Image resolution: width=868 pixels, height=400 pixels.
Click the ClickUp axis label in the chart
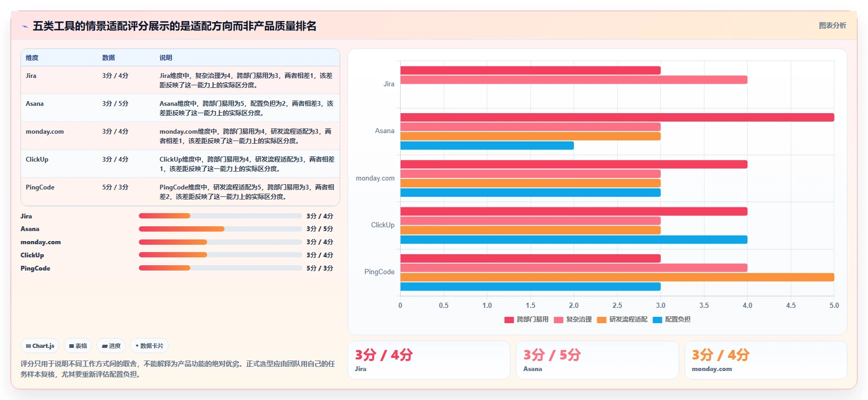click(383, 225)
